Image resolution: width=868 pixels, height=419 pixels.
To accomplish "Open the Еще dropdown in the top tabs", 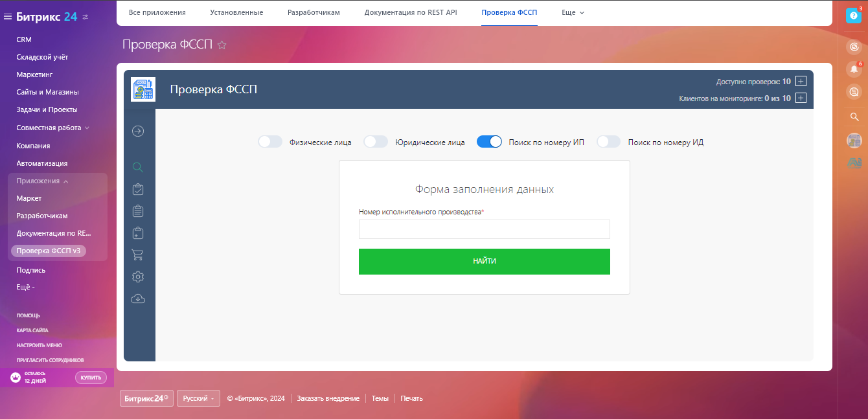I will pyautogui.click(x=573, y=12).
